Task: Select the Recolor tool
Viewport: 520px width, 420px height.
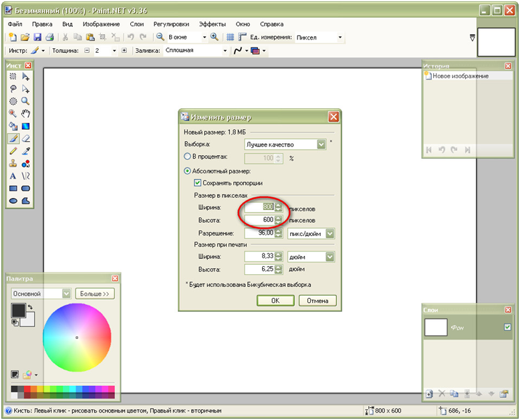Action: pos(25,164)
